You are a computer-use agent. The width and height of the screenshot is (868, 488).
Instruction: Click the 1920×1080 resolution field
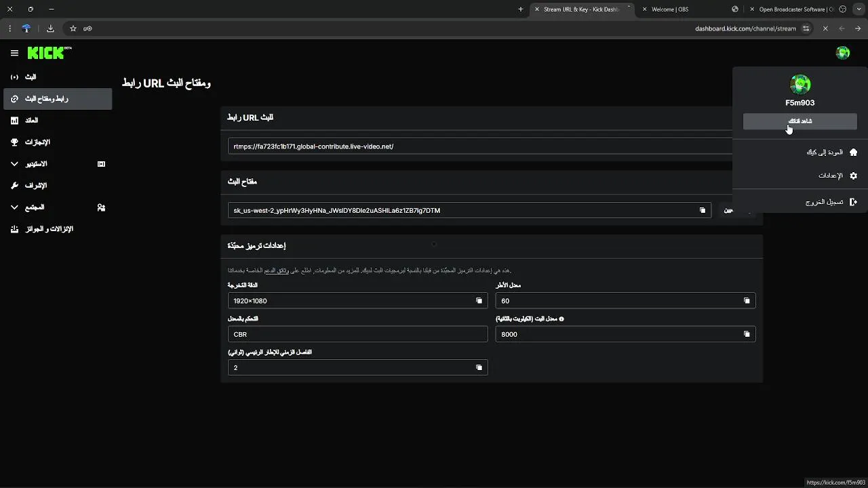pyautogui.click(x=358, y=301)
